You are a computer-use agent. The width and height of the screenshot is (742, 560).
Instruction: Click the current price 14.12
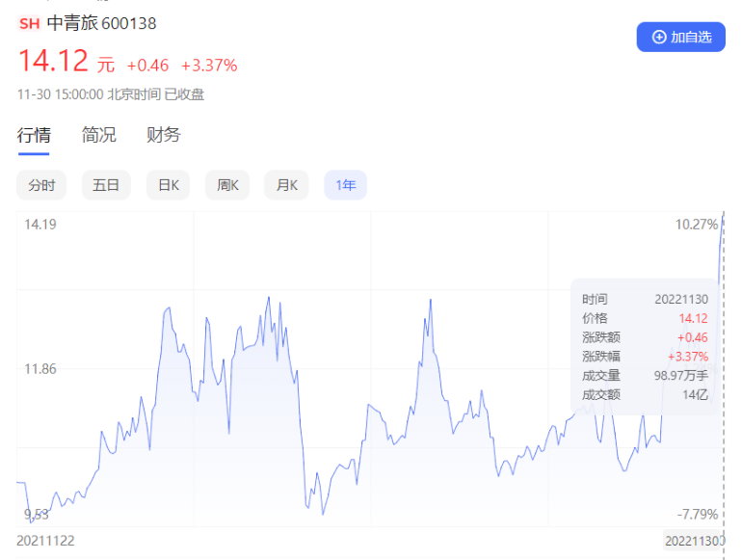point(53,61)
